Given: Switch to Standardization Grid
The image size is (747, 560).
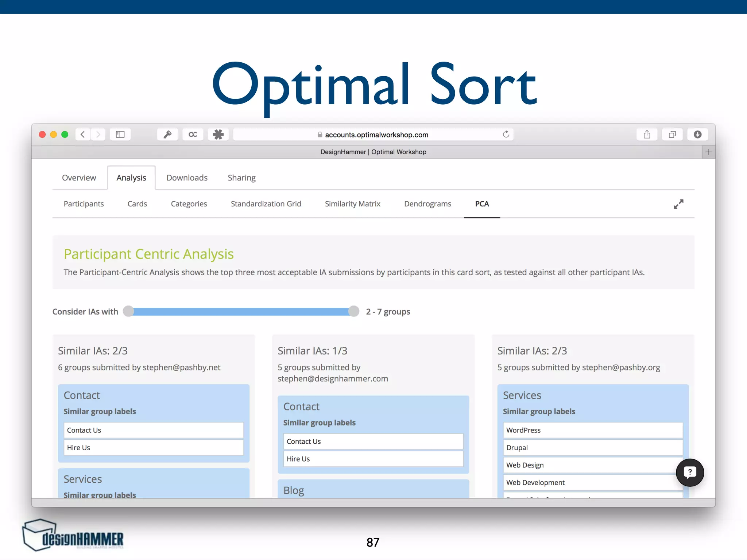Looking at the screenshot, I should tap(266, 204).
